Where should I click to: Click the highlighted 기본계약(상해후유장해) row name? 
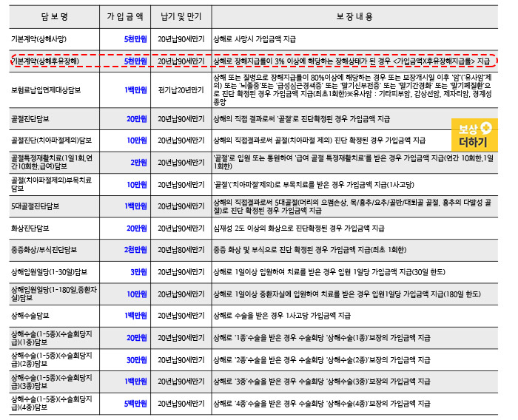(43, 61)
